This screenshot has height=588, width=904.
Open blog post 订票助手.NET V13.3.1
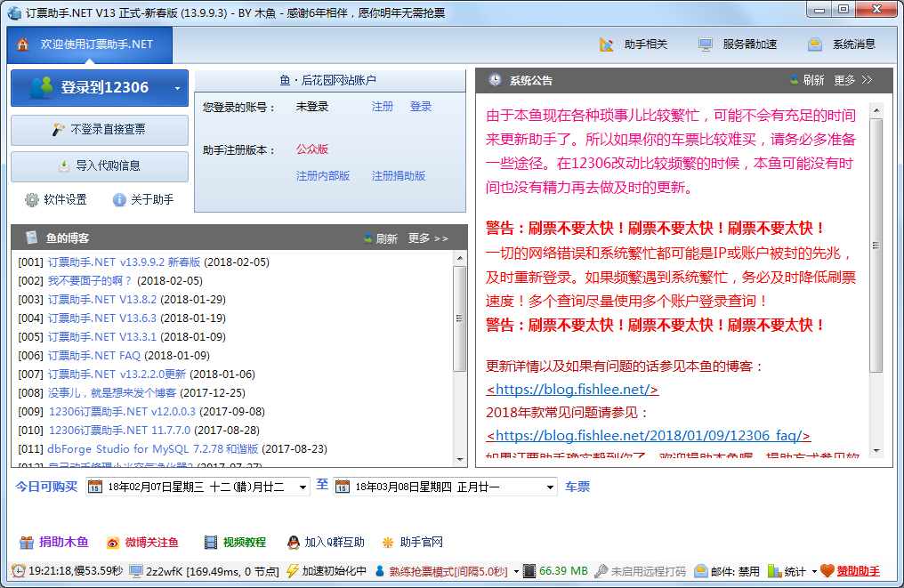102,336
